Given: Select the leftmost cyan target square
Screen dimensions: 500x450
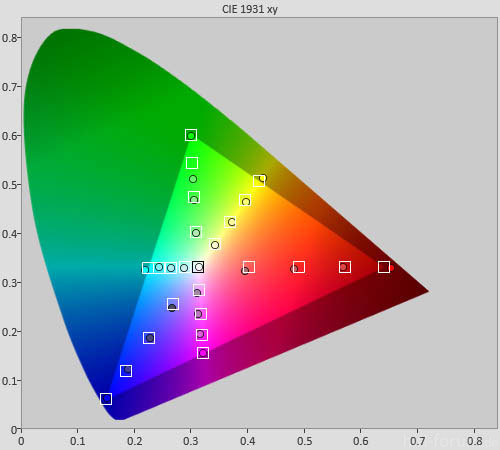Looking at the screenshot, I should [147, 268].
